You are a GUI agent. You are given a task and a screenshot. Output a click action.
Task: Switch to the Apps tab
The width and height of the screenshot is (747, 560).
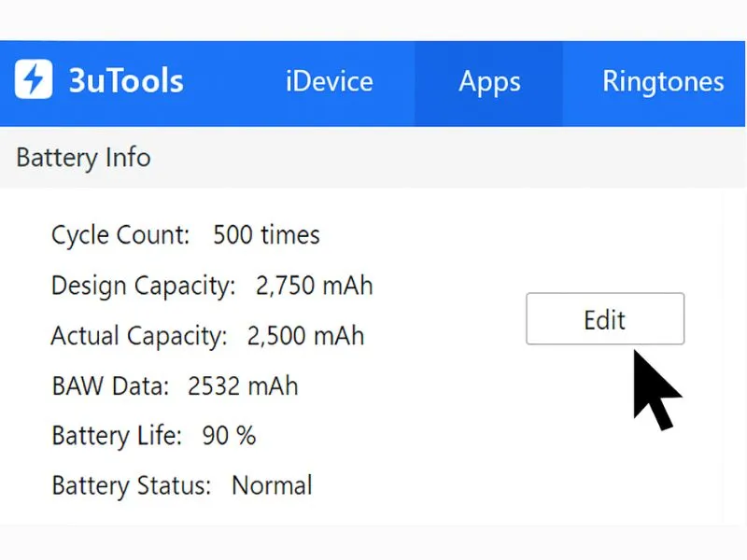[489, 83]
